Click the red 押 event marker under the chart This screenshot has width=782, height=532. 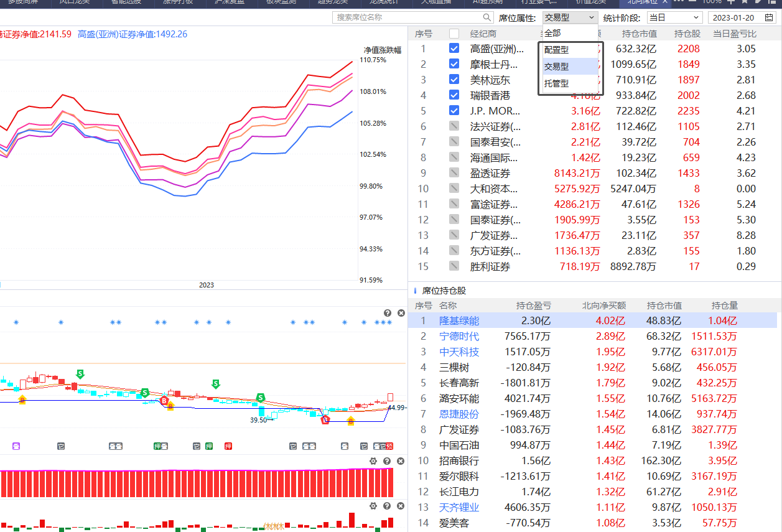click(228, 446)
